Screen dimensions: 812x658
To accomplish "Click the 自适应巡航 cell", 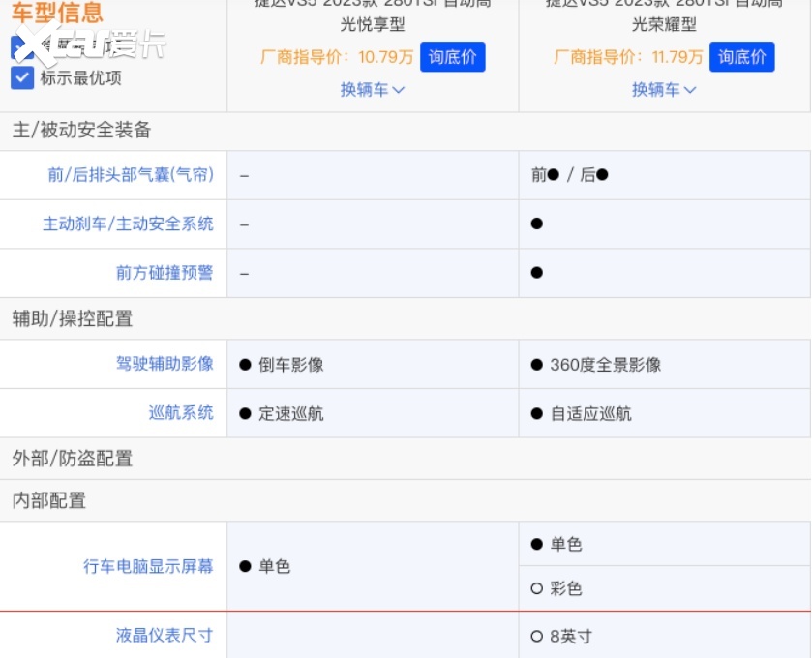I will [x=665, y=413].
